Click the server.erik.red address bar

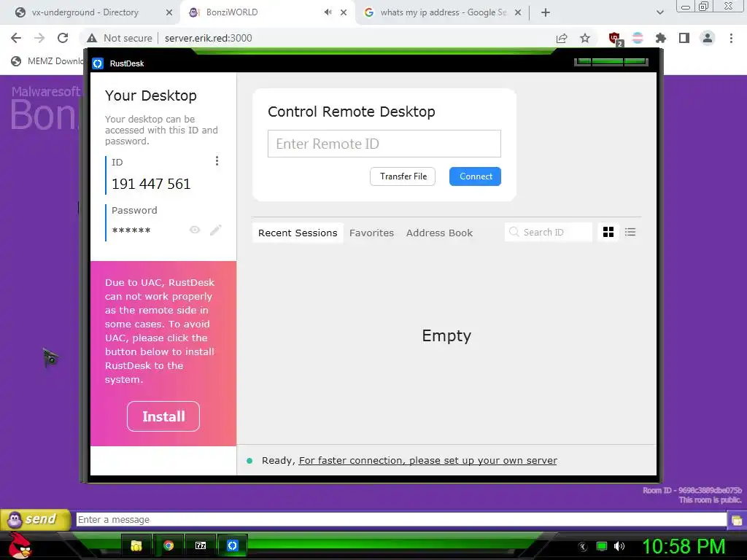coord(209,38)
